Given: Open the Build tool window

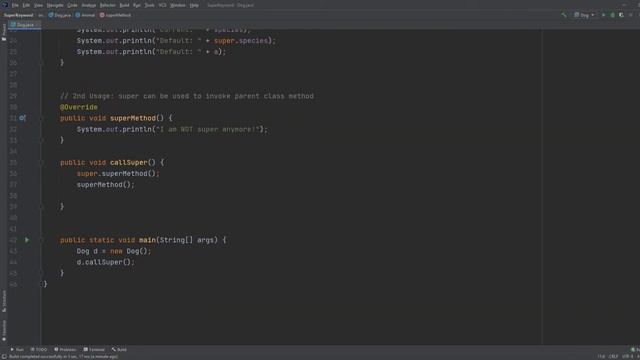Looking at the screenshot, I should coord(119,349).
